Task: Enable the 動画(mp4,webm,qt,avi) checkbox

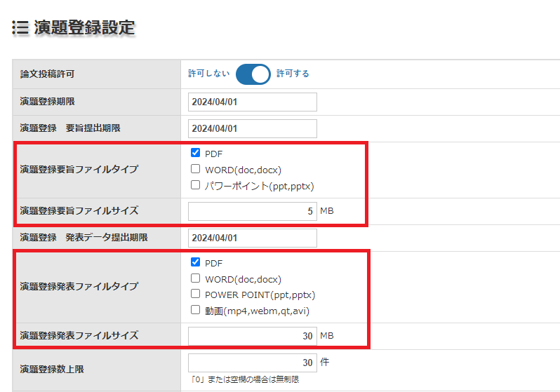Action: (196, 310)
